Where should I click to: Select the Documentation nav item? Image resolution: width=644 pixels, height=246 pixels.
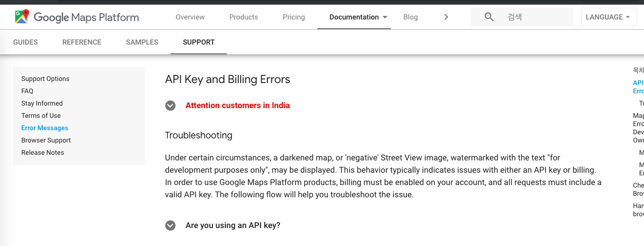point(354,17)
